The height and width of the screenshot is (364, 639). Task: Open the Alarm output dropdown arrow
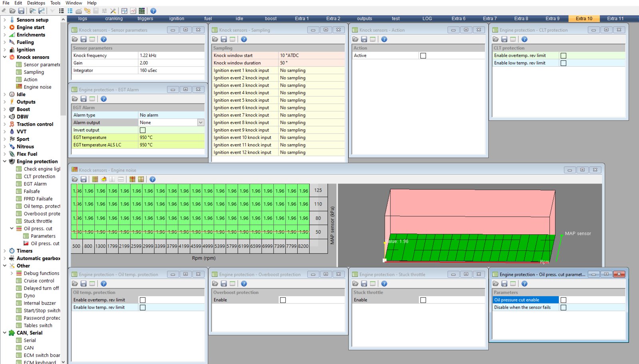click(201, 123)
